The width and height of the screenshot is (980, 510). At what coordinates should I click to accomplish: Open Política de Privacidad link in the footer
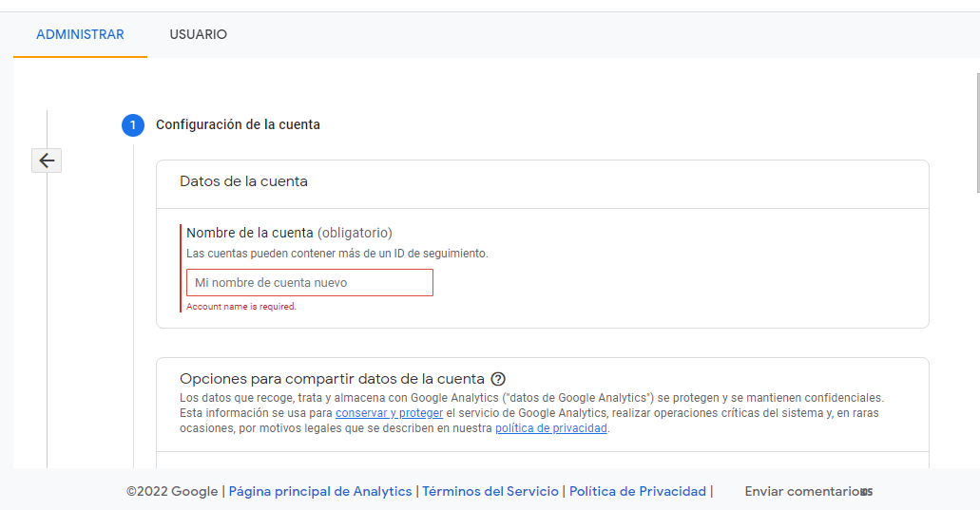638,491
